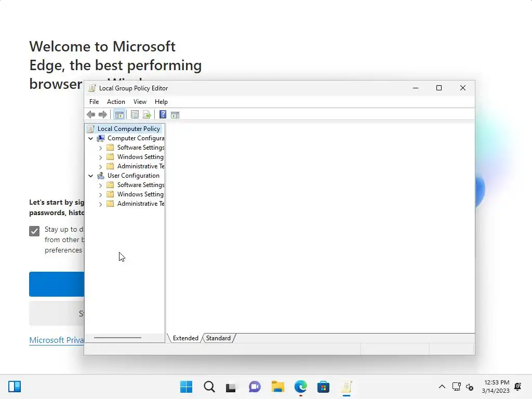
Task: Click folder icon of Administrative Templates under User Configuration
Action: [x=110, y=203]
